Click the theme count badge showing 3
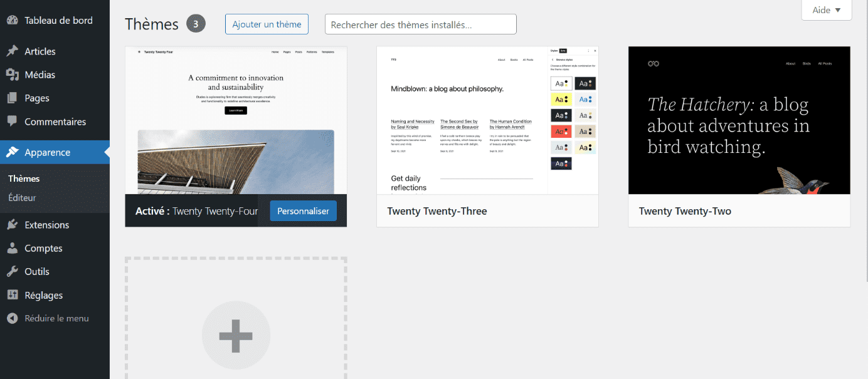Image resolution: width=868 pixels, height=379 pixels. (x=196, y=24)
